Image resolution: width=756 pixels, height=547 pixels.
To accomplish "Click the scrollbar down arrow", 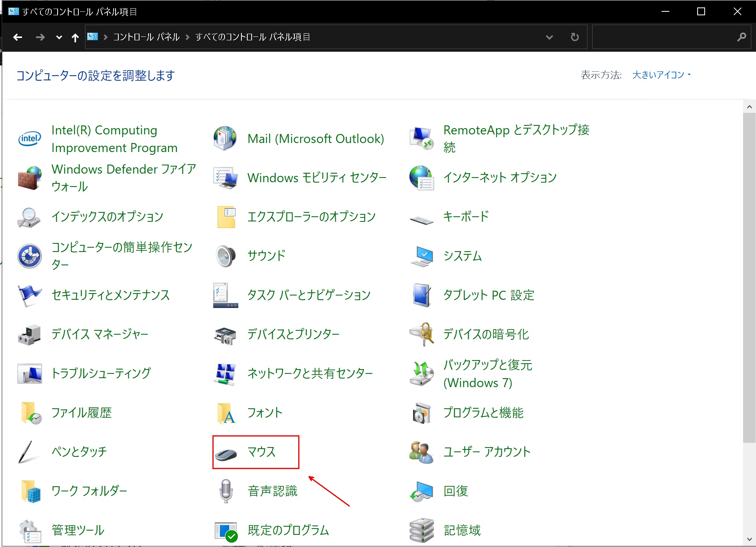I will click(749, 539).
